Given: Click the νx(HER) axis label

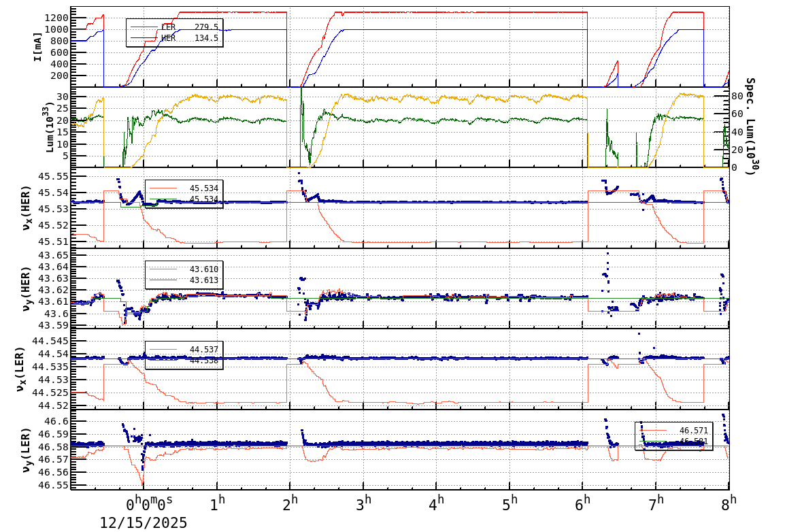Looking at the screenshot, I should click(27, 207).
